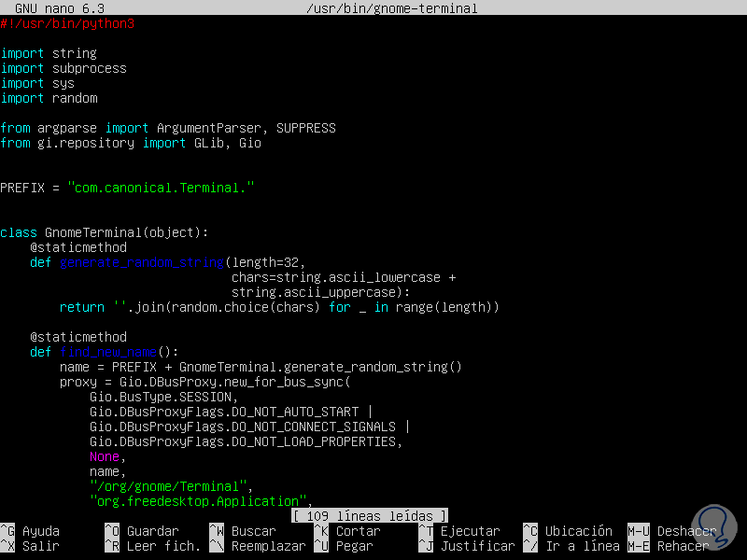The height and width of the screenshot is (560, 747).
Task: Click the ^T Ejecutar shortcut
Action: click(459, 531)
